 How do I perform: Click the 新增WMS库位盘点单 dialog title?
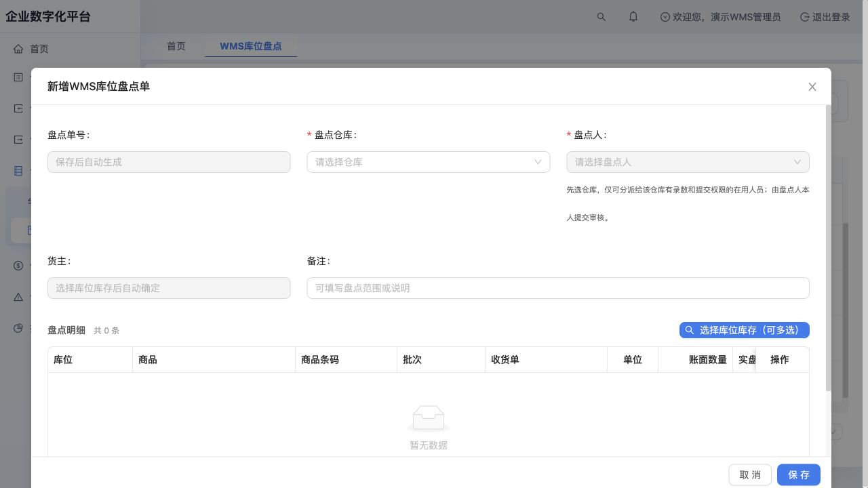pyautogui.click(x=98, y=86)
